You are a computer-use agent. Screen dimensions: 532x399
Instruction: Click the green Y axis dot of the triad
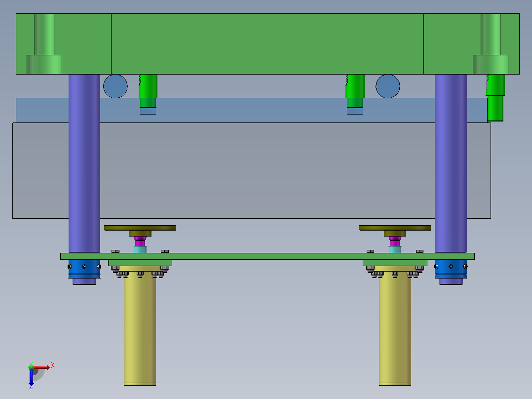coord(31,367)
